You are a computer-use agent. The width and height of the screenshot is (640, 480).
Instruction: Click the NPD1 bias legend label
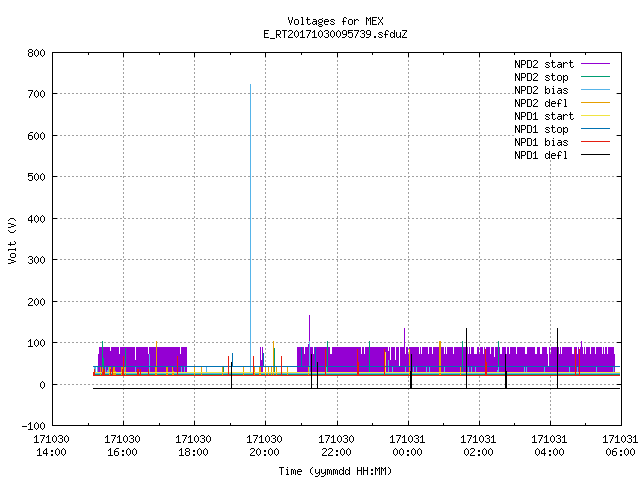coord(541,142)
